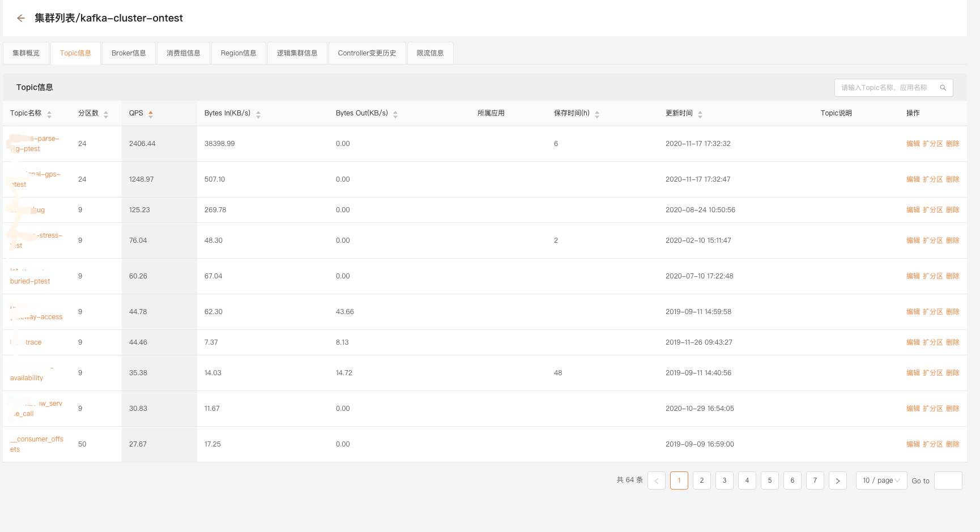Click the 38398.99 Bytes In value
The height and width of the screenshot is (532, 980).
(x=220, y=144)
